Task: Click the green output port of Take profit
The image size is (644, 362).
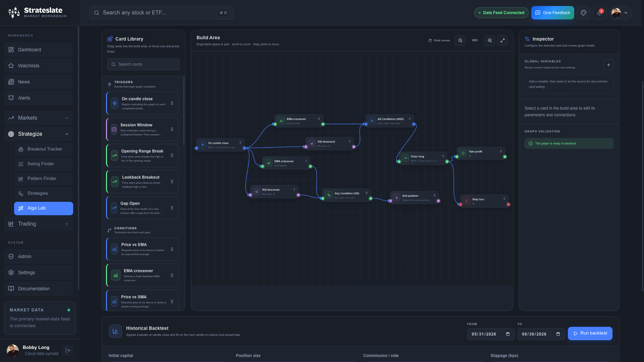Action: click(x=505, y=157)
